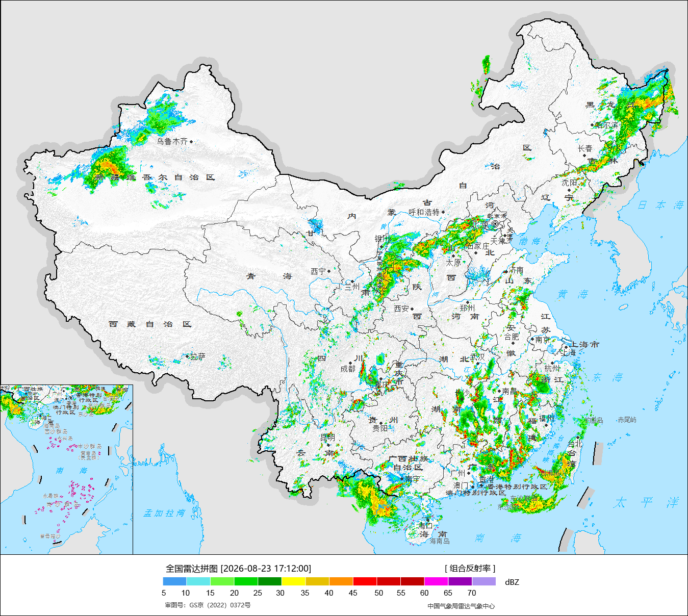This screenshot has width=688, height=616.
Task: Click the red 45 dBZ legend swatch
Action: (x=365, y=581)
